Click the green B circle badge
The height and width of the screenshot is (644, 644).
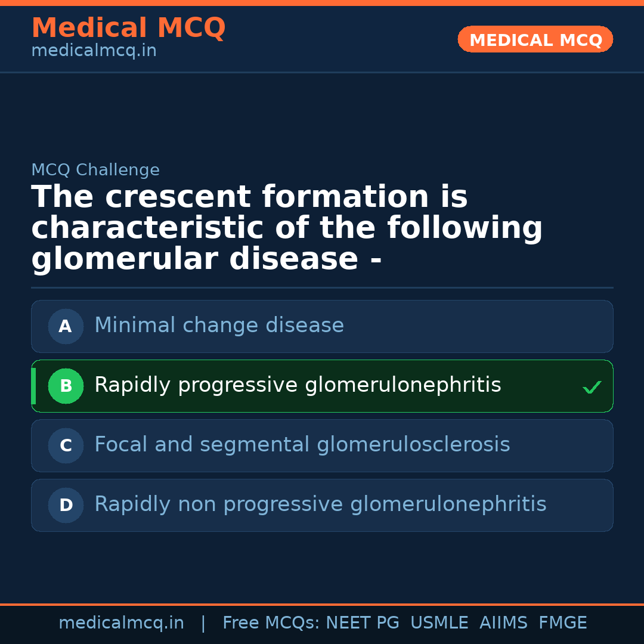pyautogui.click(x=66, y=386)
